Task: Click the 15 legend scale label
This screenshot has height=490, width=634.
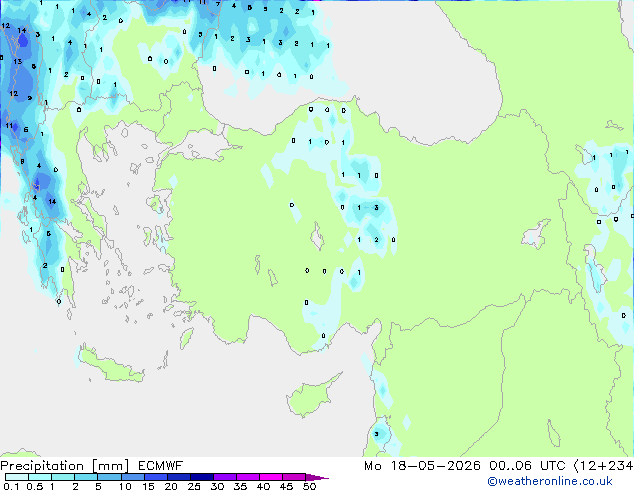Action: [148, 486]
